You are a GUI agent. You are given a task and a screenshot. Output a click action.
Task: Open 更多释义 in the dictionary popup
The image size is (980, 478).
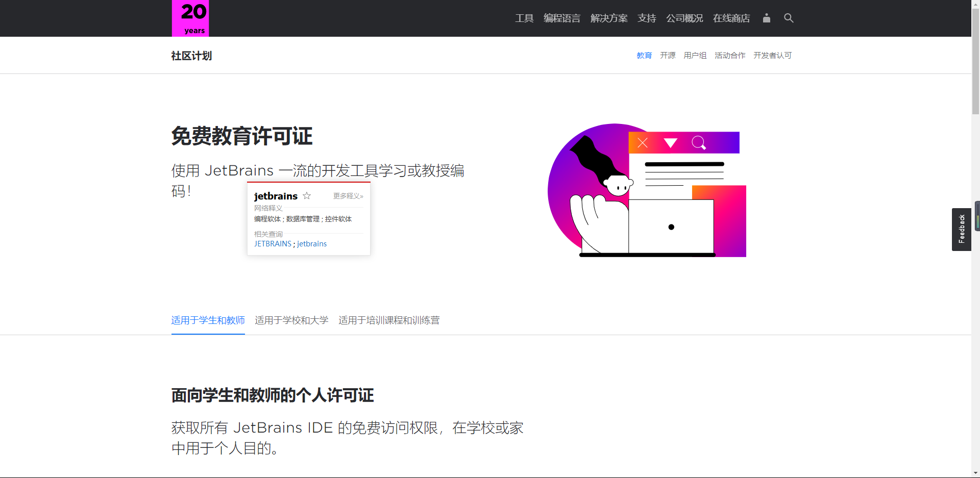pos(348,195)
